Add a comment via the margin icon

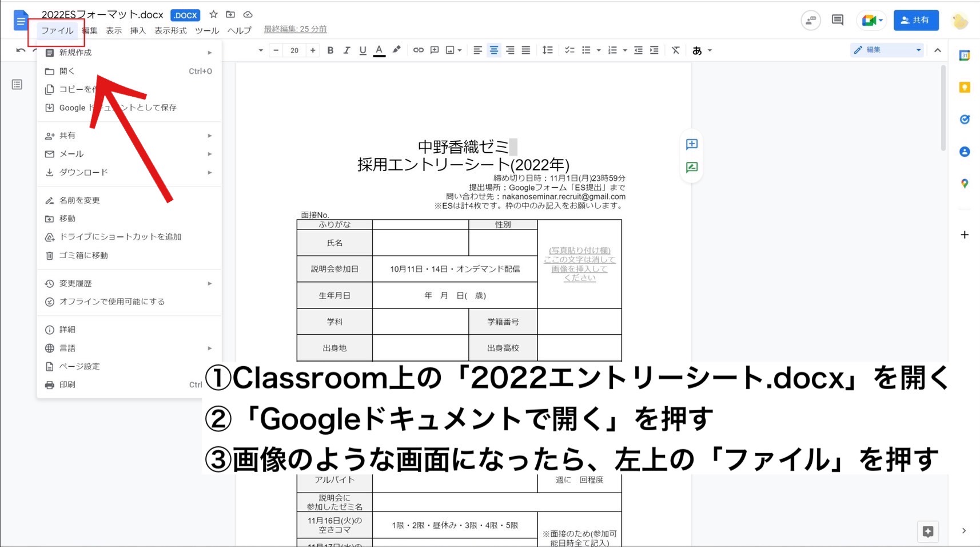pos(692,144)
